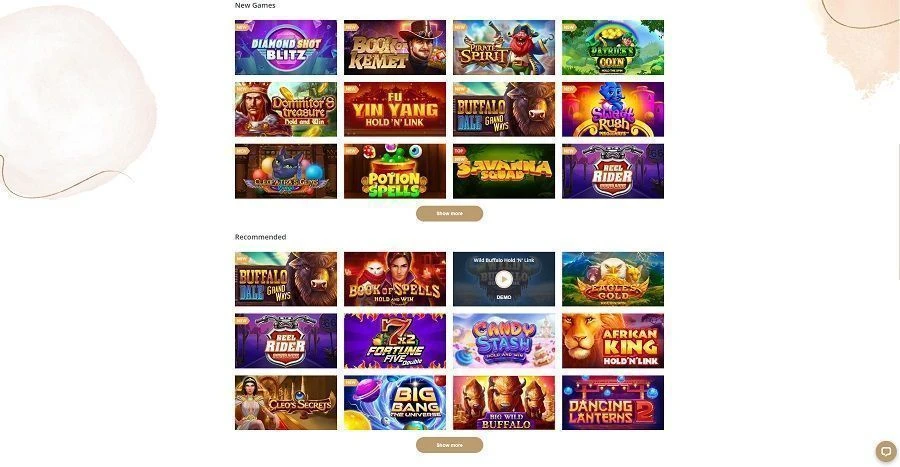Launch the Pirate Spirit slot

point(504,48)
